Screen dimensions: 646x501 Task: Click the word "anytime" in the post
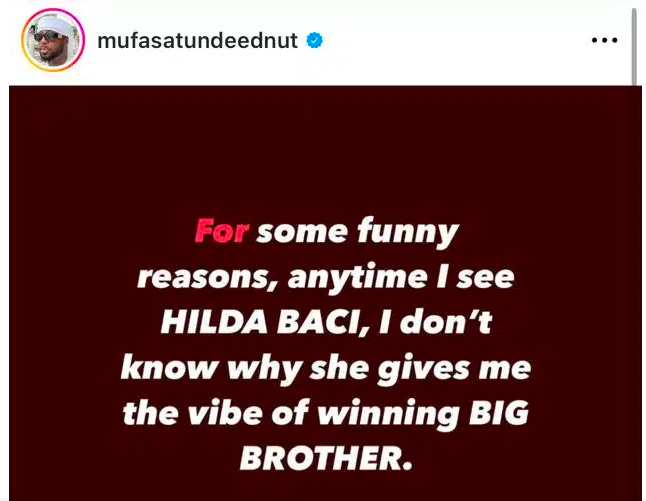pyautogui.click(x=357, y=279)
